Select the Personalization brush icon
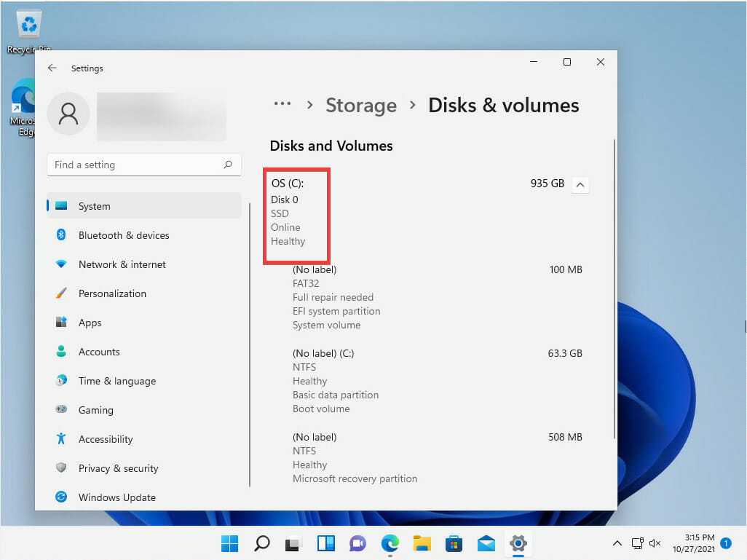 pos(61,293)
